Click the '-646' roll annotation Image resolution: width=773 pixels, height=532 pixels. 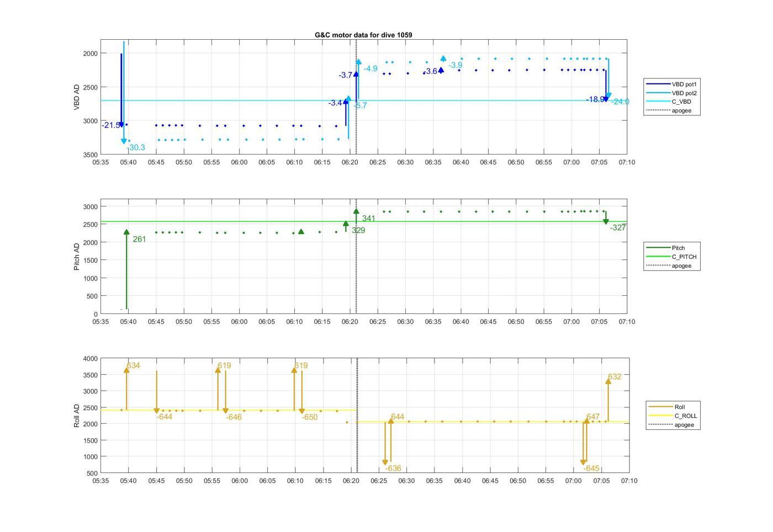click(x=234, y=417)
